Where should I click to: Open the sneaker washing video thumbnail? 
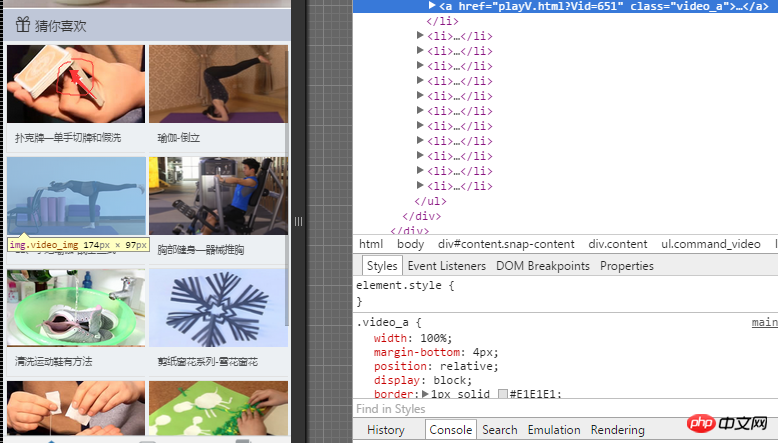[76, 308]
